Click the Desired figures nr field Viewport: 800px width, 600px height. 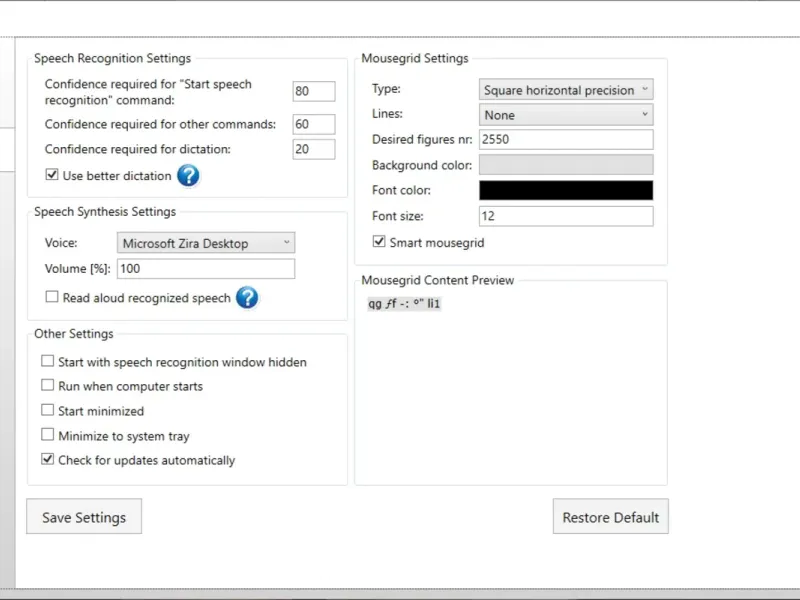566,140
